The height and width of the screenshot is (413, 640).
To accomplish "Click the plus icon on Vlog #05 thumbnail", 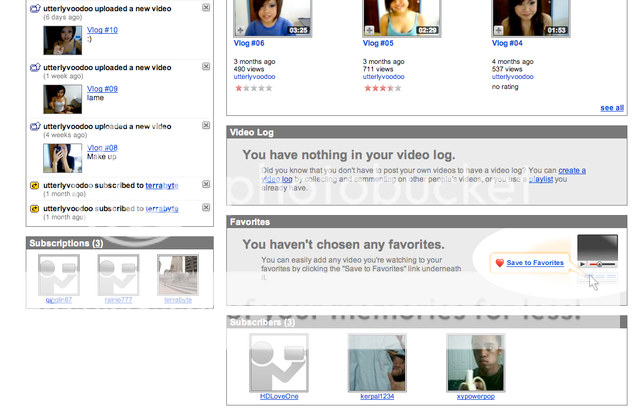I will [x=368, y=30].
